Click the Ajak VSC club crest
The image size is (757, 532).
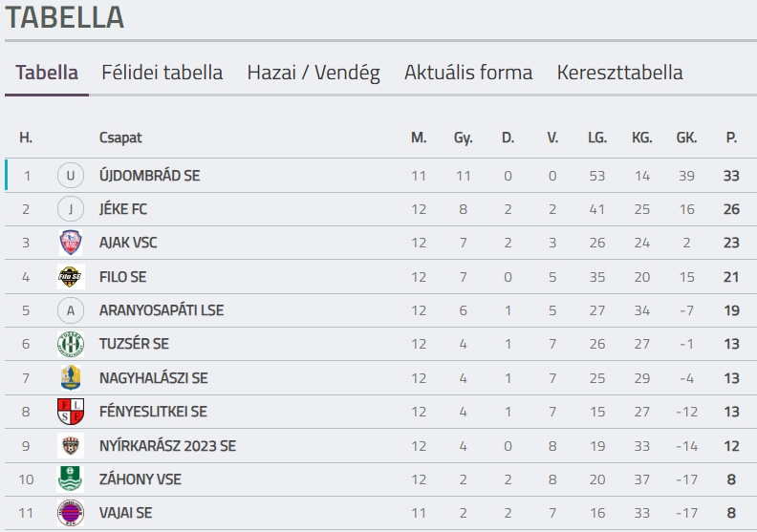pyautogui.click(x=71, y=243)
